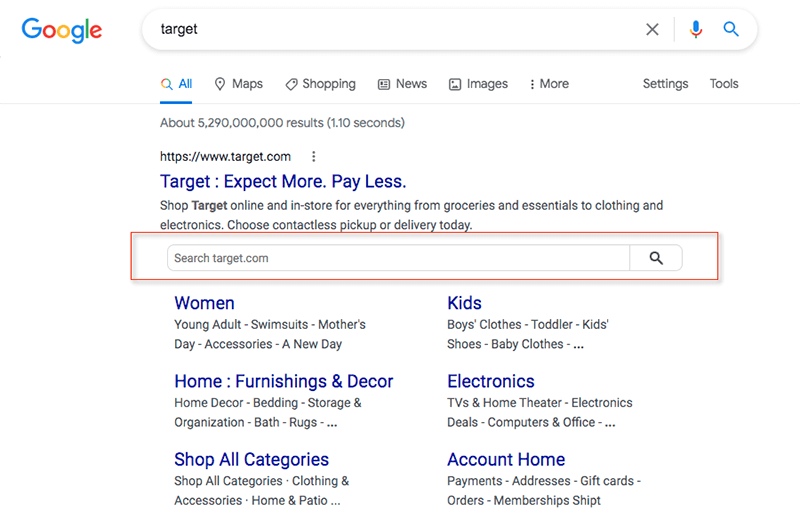Viewport: 800px width, 527px height.
Task: Select the All results tab
Action: tap(176, 84)
